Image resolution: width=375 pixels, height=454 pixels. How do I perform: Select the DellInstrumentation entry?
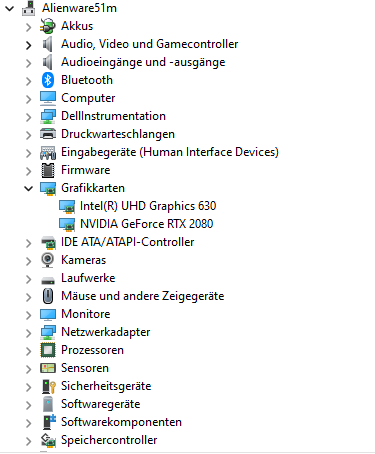(113, 116)
